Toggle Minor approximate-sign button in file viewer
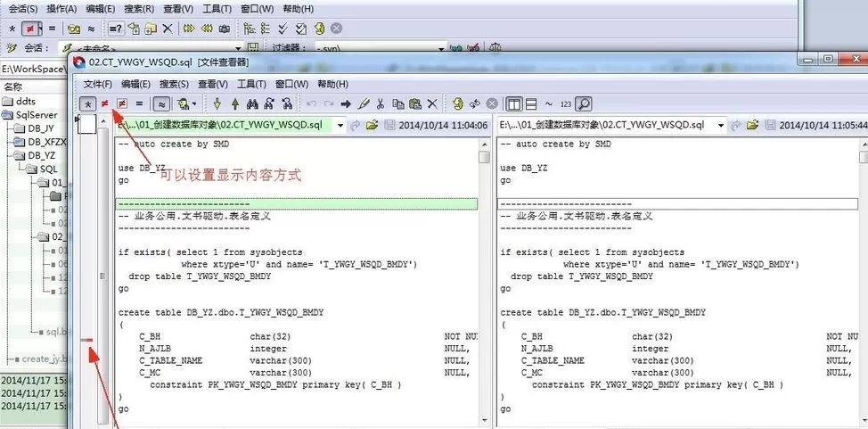The width and height of the screenshot is (868, 429). point(161,103)
